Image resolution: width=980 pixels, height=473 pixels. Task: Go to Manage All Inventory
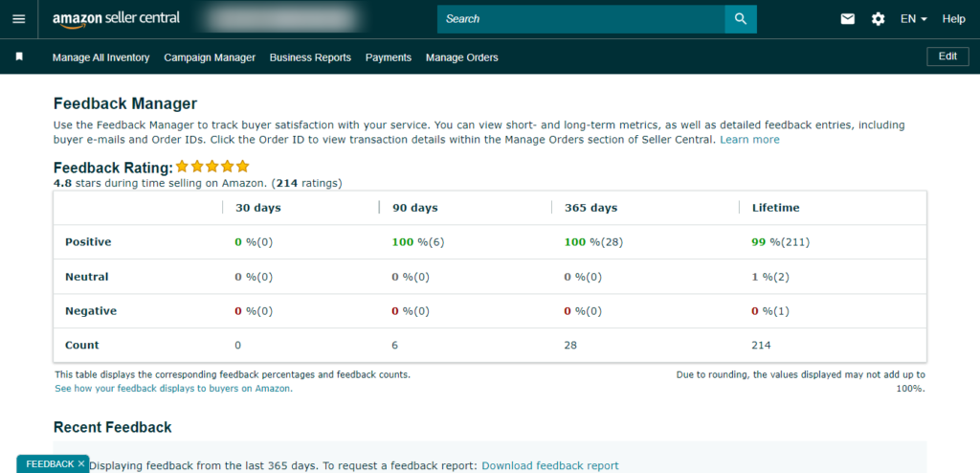[100, 57]
